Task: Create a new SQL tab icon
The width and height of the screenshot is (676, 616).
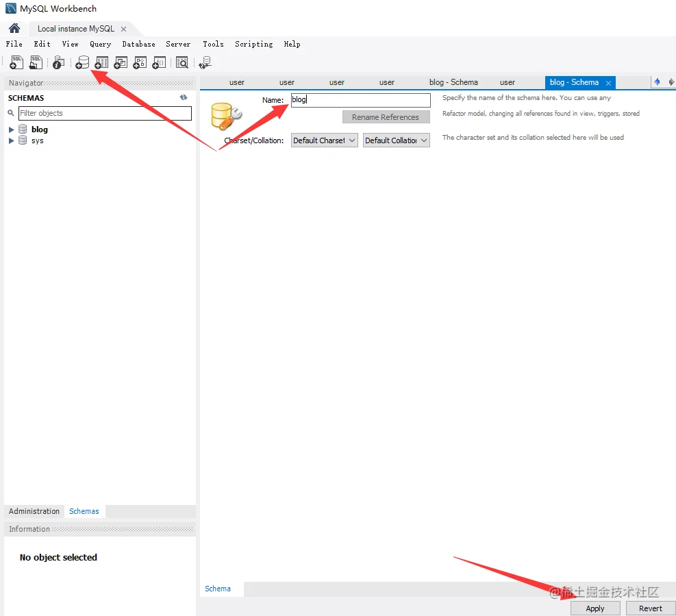Action: click(16, 62)
